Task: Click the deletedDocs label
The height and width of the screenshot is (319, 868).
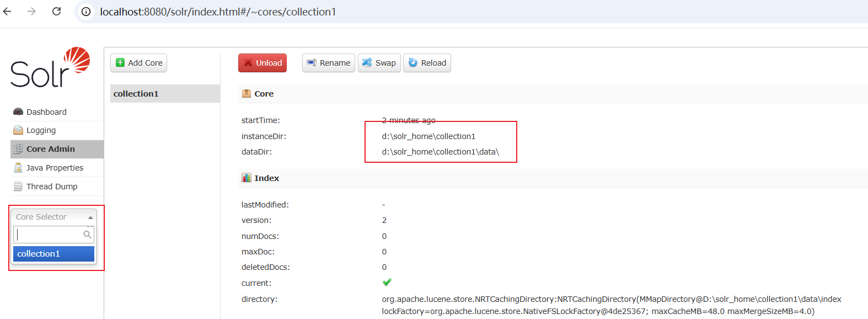Action: [x=266, y=267]
